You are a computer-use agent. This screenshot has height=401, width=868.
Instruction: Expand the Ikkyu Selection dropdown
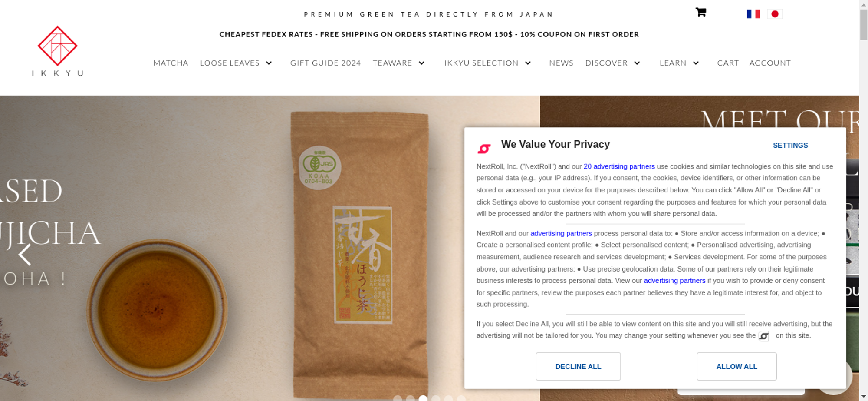528,63
